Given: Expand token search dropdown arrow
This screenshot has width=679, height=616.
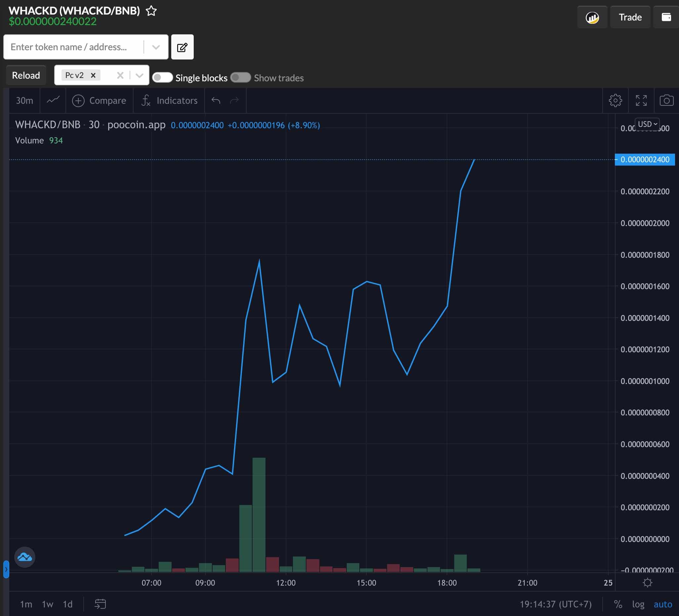Looking at the screenshot, I should (156, 47).
